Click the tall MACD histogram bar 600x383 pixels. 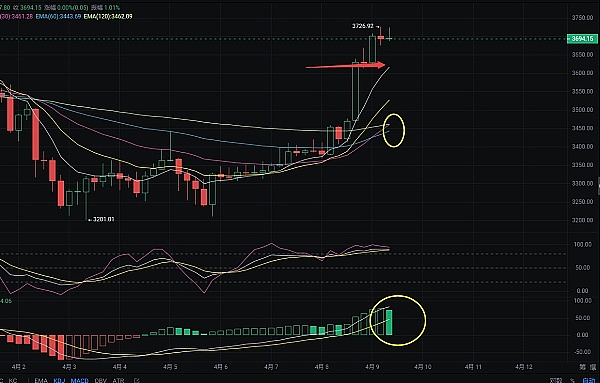(x=389, y=322)
